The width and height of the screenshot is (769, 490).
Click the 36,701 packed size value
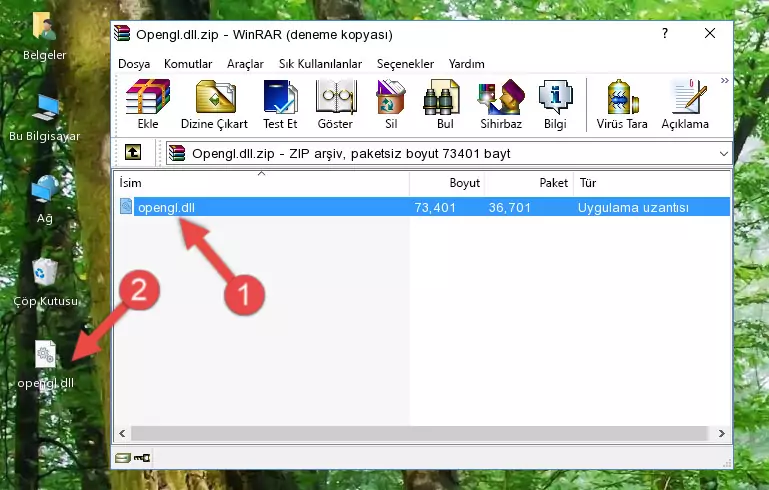pyautogui.click(x=510, y=207)
